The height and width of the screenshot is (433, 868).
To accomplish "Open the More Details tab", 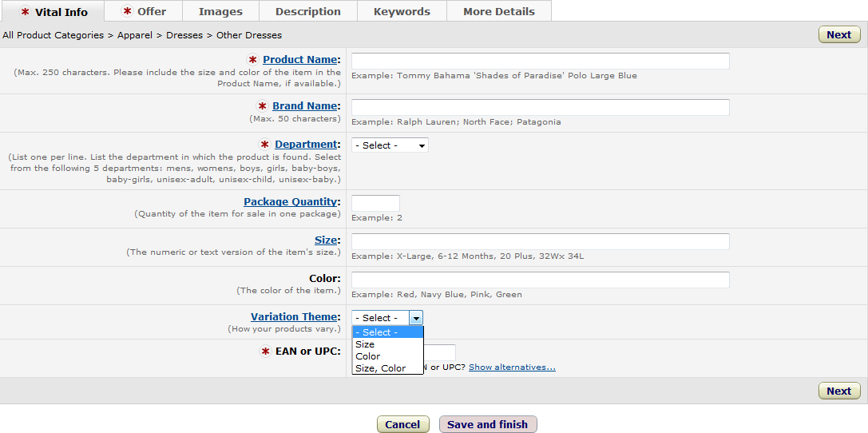I will click(x=499, y=11).
